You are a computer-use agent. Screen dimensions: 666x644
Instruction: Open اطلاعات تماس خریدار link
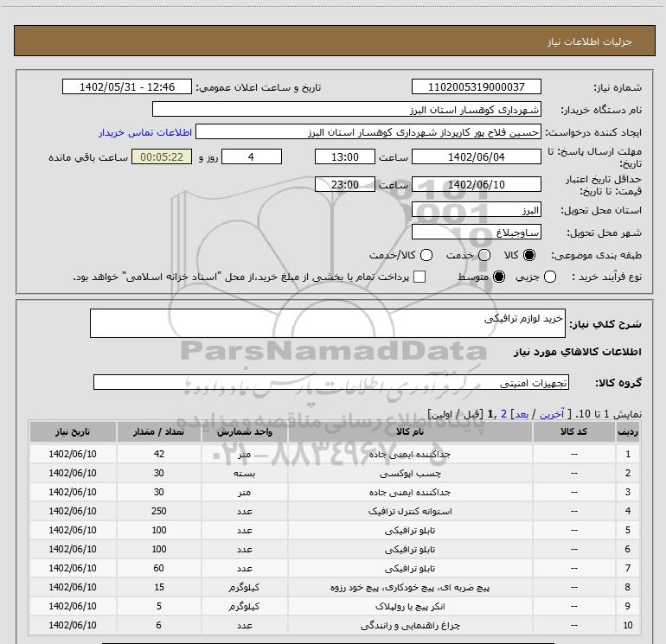145,132
